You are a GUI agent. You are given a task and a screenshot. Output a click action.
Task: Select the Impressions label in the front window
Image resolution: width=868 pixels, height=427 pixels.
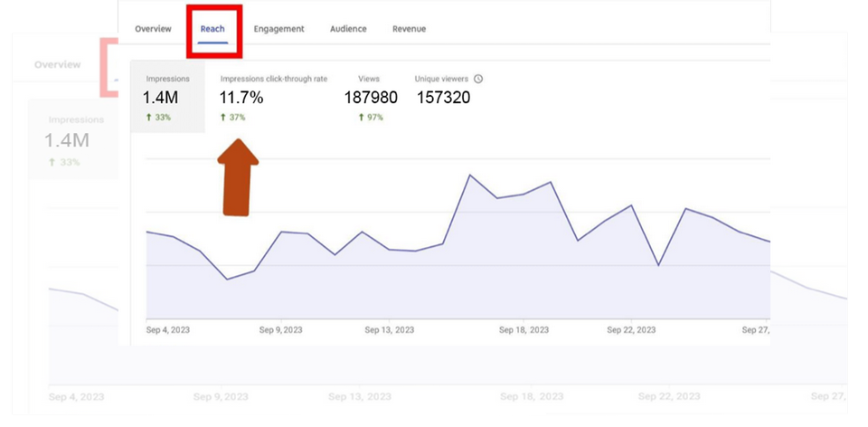point(166,79)
